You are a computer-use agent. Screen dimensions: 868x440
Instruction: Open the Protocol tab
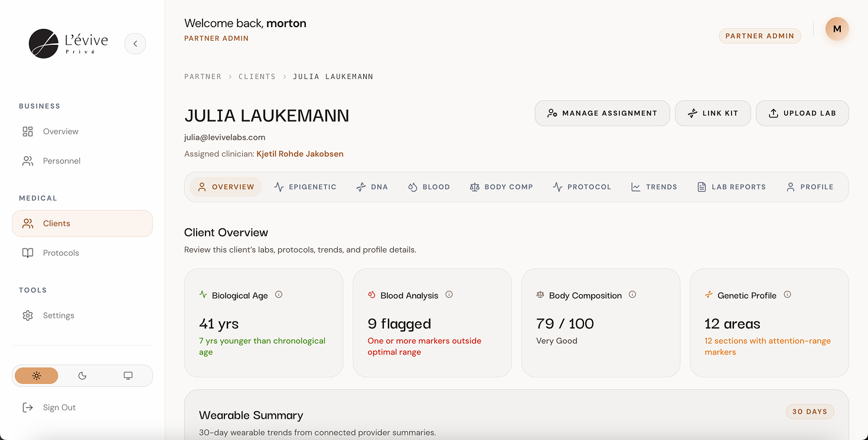click(x=582, y=187)
